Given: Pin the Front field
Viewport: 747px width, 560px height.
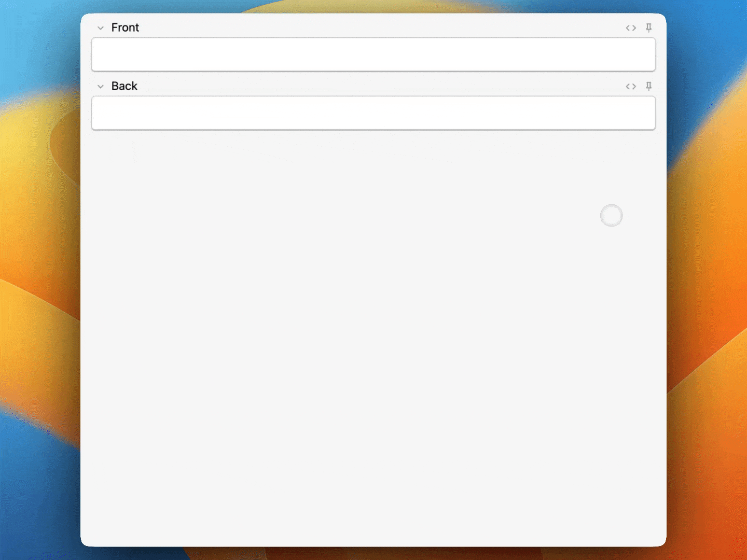Looking at the screenshot, I should click(x=648, y=28).
